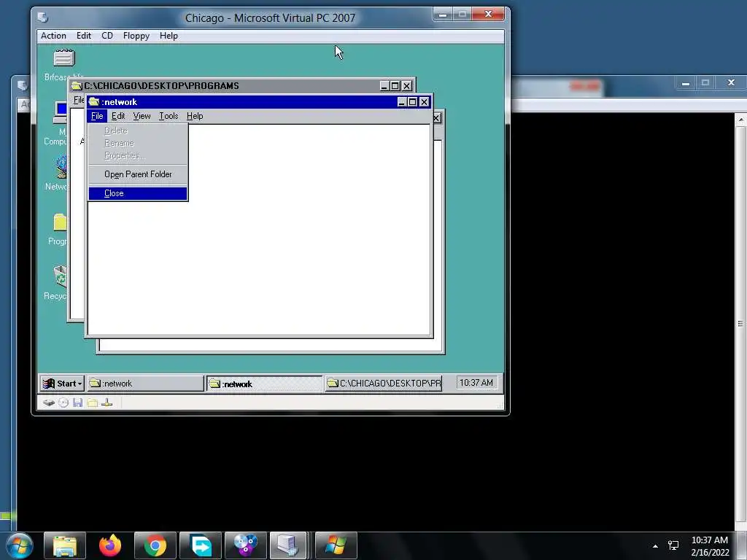Launch Google Chrome from the Windows taskbar
The image size is (747, 560).
click(155, 545)
